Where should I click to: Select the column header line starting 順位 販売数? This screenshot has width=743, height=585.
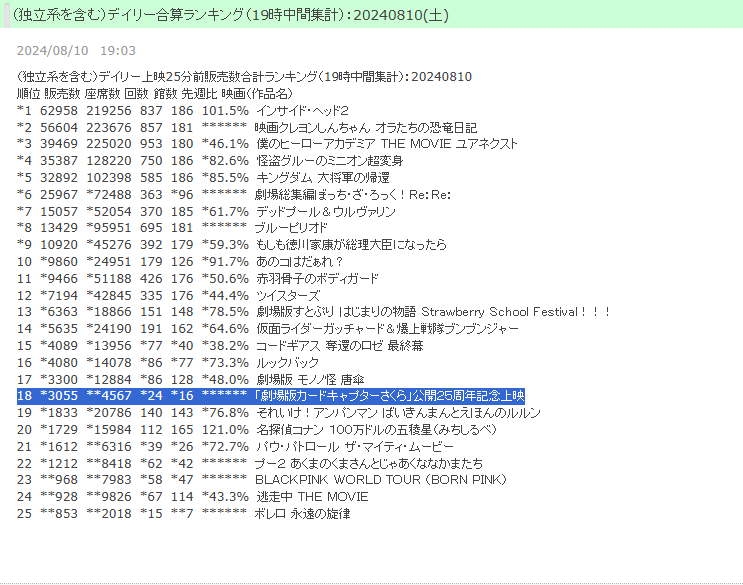click(x=155, y=93)
